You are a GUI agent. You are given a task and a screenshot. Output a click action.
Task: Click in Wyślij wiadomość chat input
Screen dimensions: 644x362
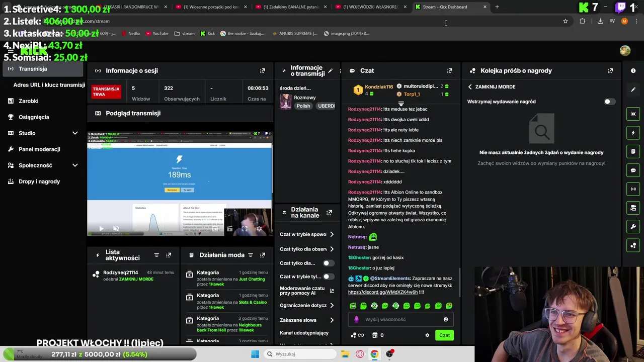point(401,319)
